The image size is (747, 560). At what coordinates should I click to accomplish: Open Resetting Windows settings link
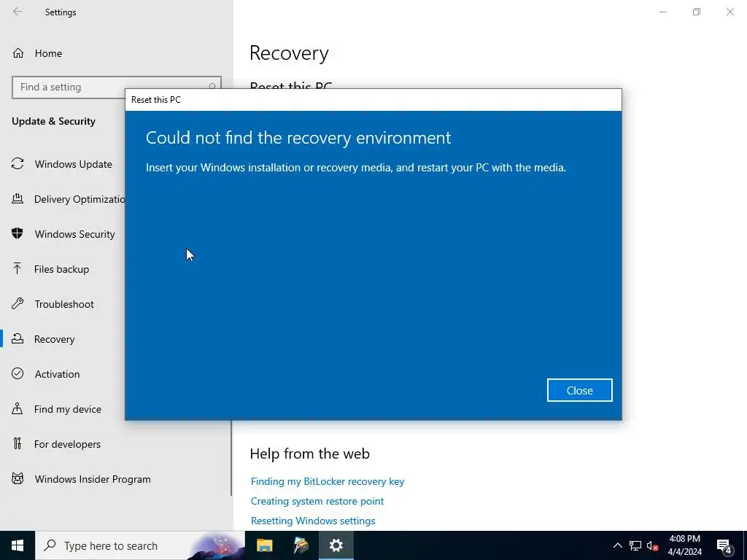pos(313,521)
